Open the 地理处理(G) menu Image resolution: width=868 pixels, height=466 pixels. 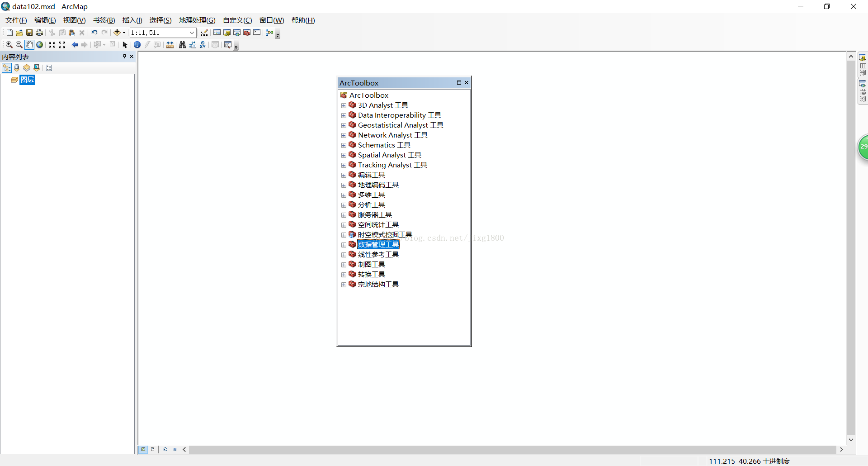[x=197, y=20]
